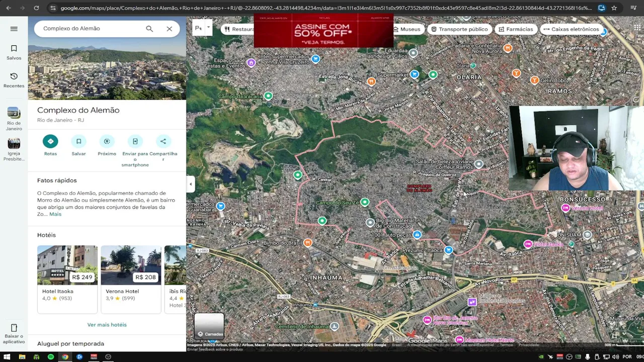Screen dimensions: 644x362
Task: Click Big Big Material de Construção pin
Action: click(370, 222)
